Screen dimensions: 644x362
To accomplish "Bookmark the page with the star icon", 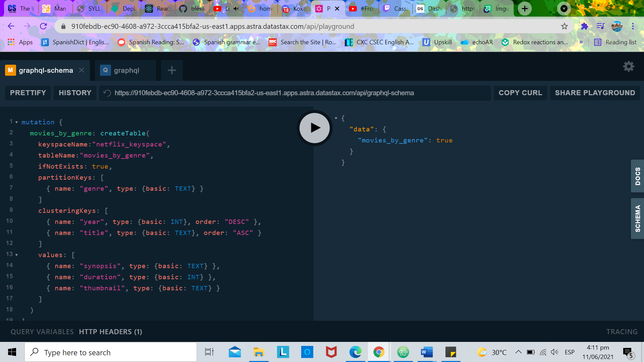I will point(564,26).
